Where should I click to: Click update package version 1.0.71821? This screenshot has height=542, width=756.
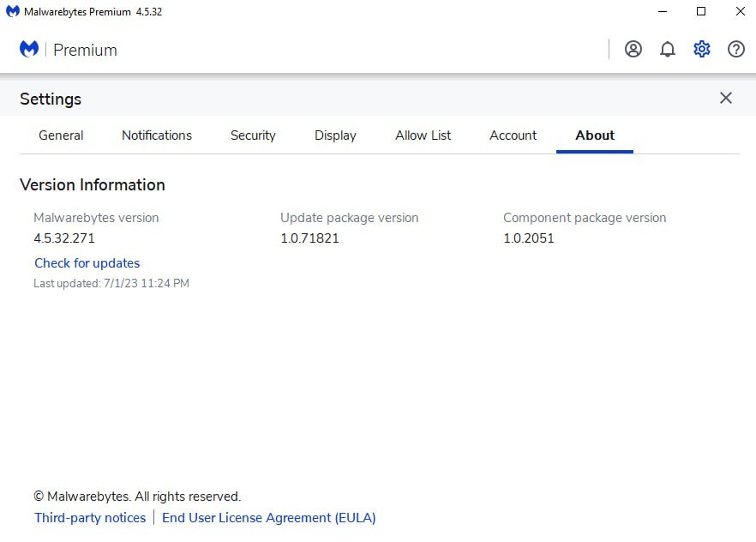[x=309, y=238]
